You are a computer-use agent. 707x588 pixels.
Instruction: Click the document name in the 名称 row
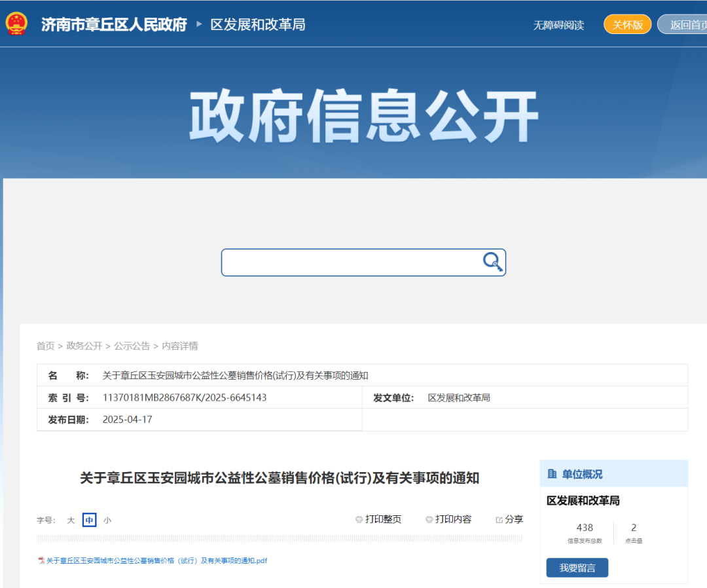[236, 376]
